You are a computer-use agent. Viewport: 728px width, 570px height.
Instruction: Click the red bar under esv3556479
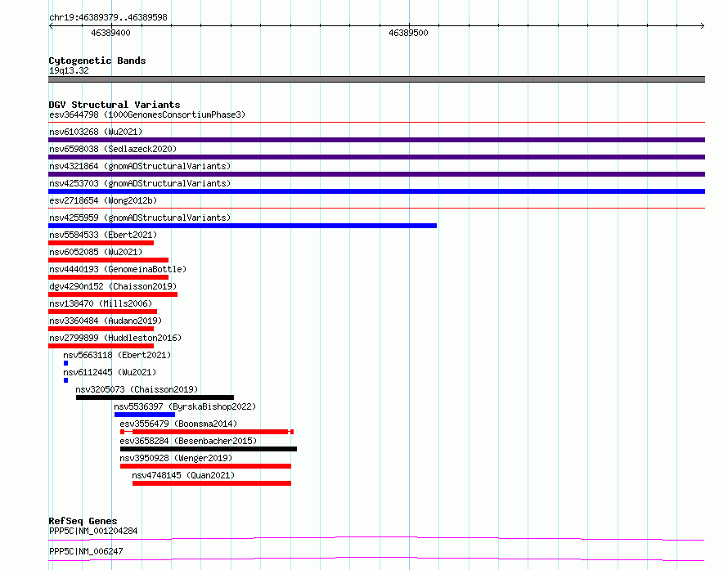207,432
